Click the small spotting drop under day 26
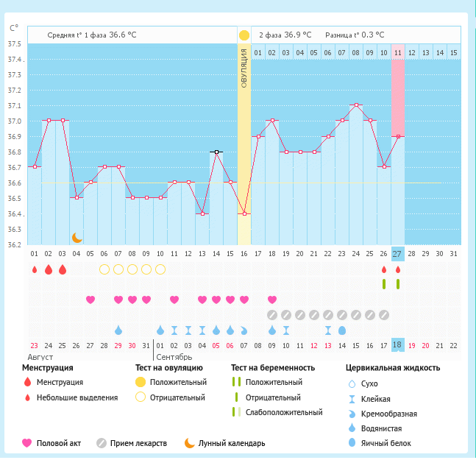The width and height of the screenshot is (476, 460). [384, 269]
